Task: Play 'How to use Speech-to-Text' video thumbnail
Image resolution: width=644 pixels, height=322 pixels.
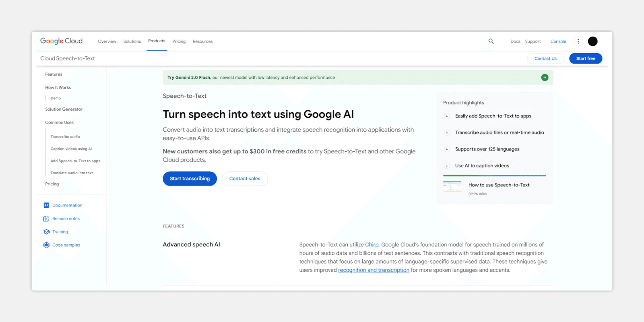Action: [x=452, y=187]
